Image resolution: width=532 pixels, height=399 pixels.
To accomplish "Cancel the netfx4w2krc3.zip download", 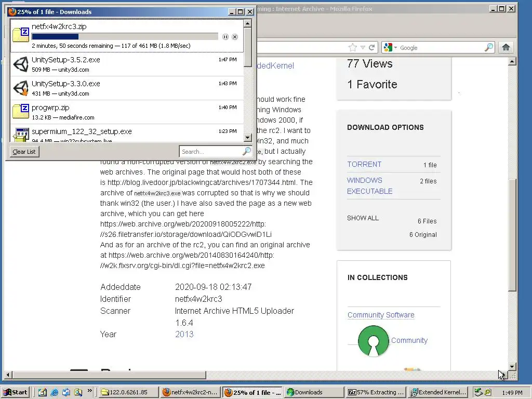I will [235, 37].
